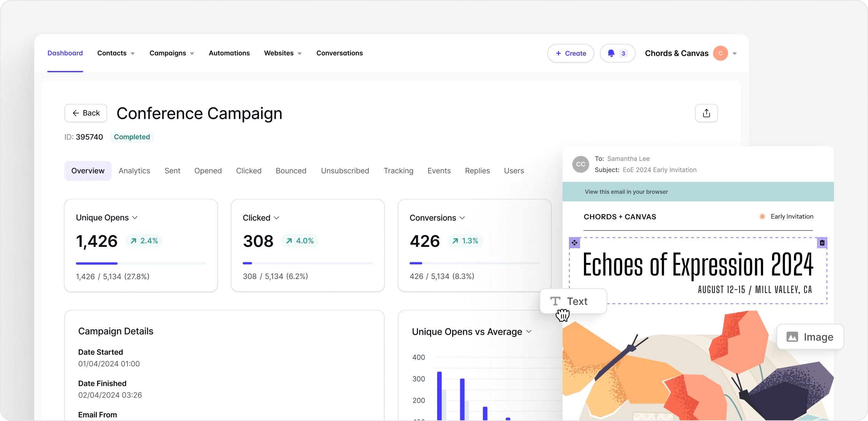Image resolution: width=868 pixels, height=421 pixels.
Task: Switch to the Events tab
Action: click(439, 171)
